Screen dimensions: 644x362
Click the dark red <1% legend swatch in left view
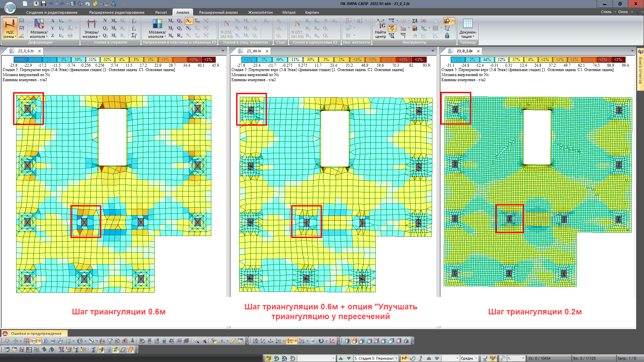click(x=208, y=60)
